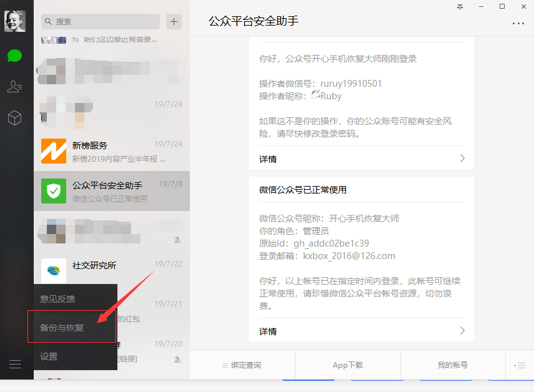Click the search magnifier icon
The height and width of the screenshot is (392, 534).
coord(48,21)
